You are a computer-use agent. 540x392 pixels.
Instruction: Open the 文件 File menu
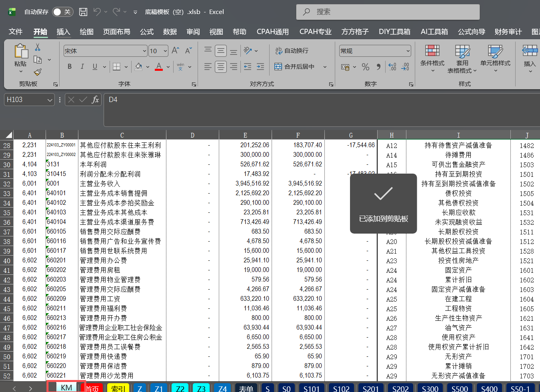(x=16, y=32)
